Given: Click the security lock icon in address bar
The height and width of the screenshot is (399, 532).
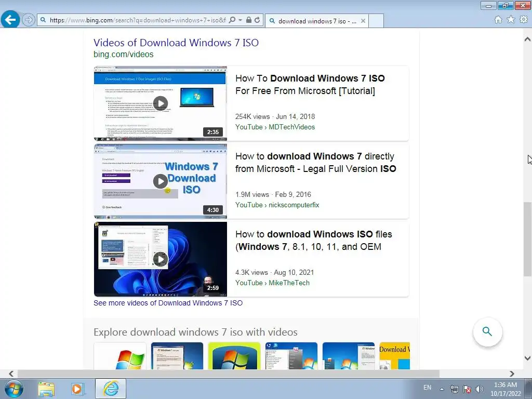Looking at the screenshot, I should 249,20.
